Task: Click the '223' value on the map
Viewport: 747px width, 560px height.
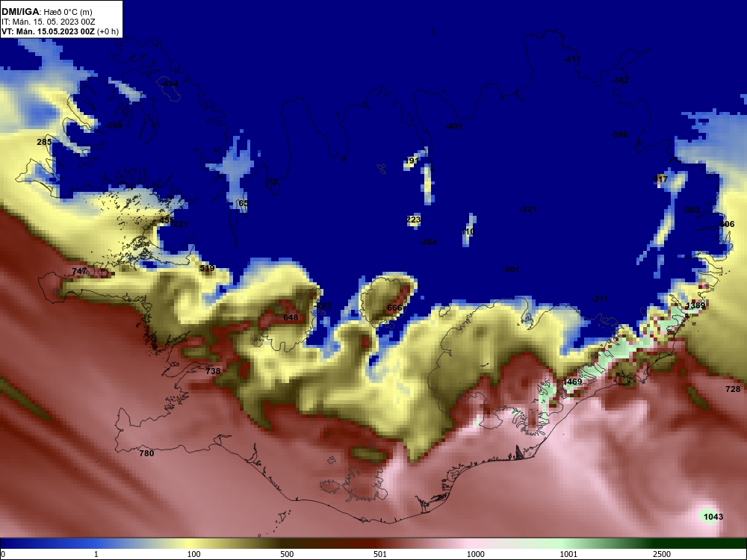Action: point(414,220)
